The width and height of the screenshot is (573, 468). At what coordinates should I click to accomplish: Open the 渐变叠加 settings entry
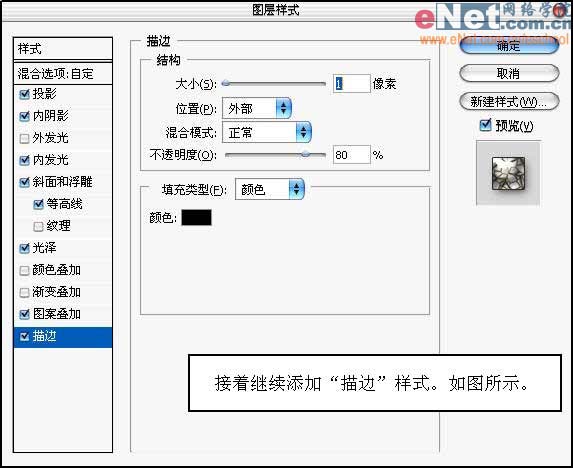(x=57, y=292)
